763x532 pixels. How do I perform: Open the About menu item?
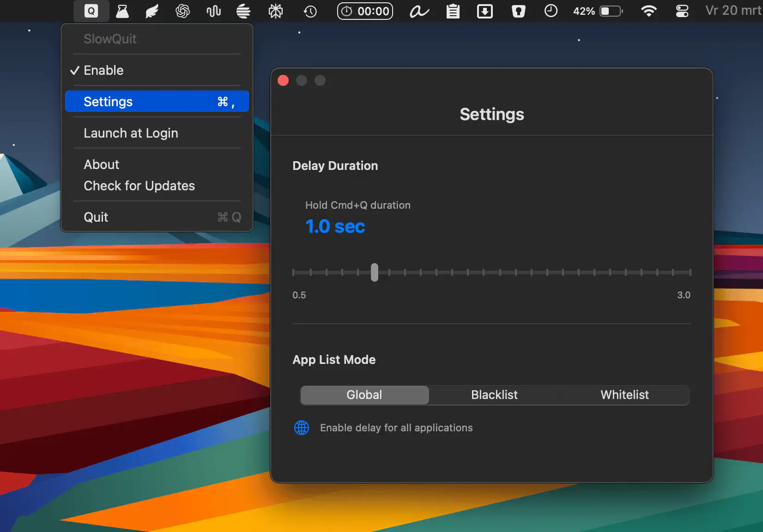(102, 164)
